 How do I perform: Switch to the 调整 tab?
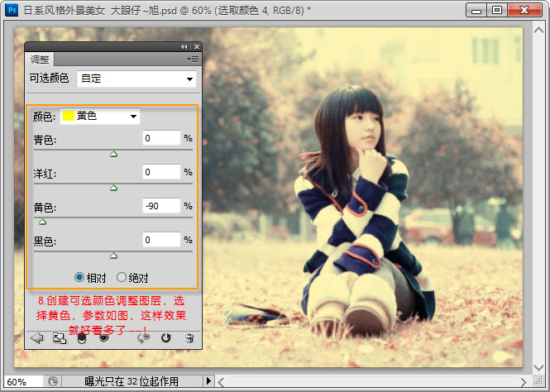click(40, 60)
